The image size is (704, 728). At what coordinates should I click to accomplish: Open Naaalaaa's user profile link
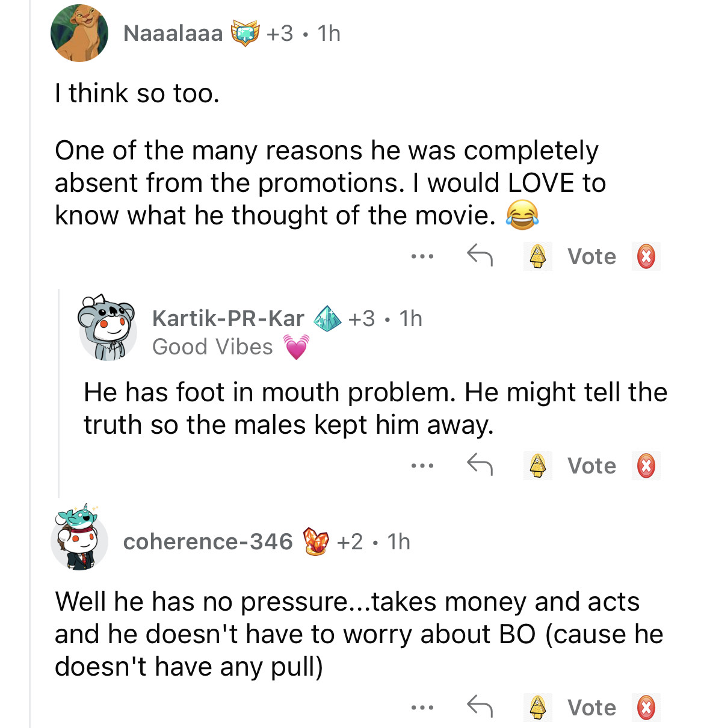point(173,33)
